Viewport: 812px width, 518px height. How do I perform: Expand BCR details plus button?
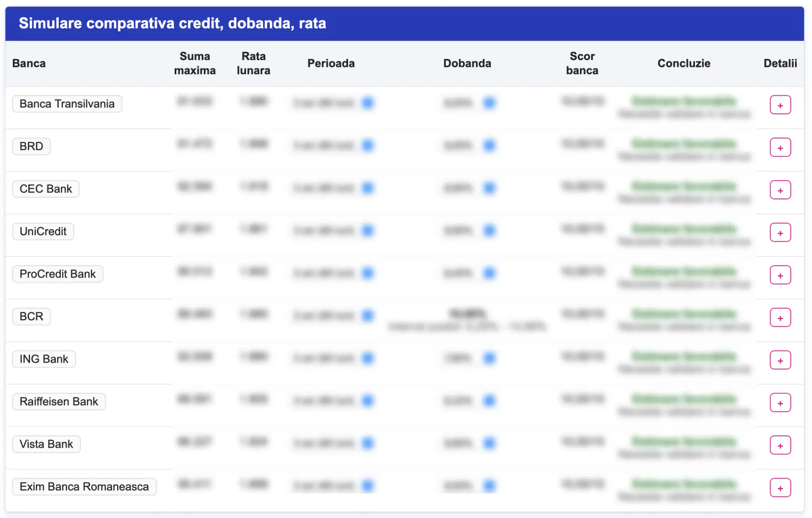click(x=780, y=318)
